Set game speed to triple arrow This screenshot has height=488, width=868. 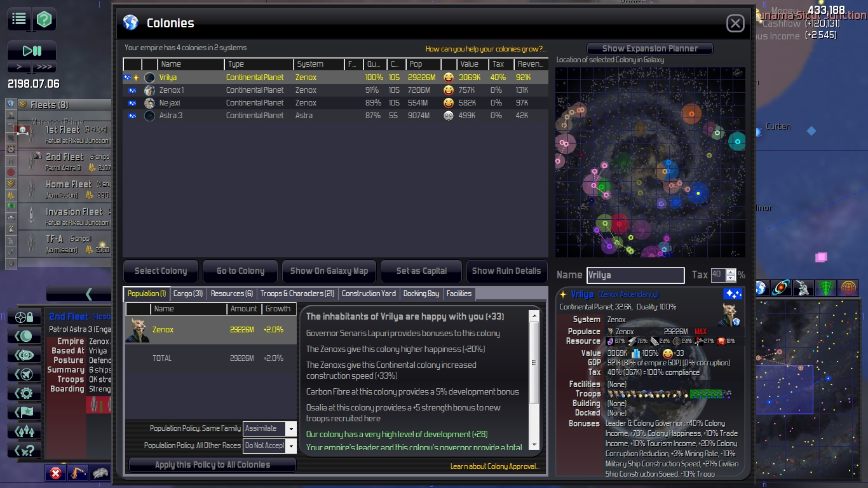(x=44, y=67)
